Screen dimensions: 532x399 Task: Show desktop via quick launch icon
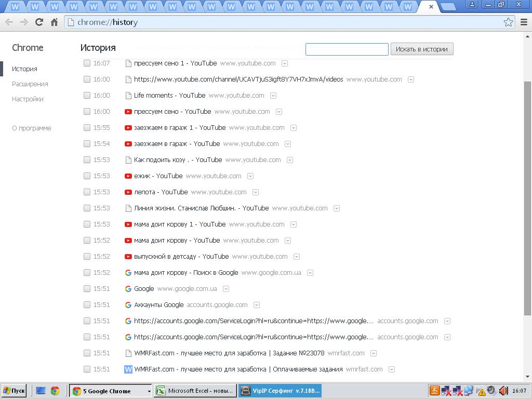(x=41, y=391)
